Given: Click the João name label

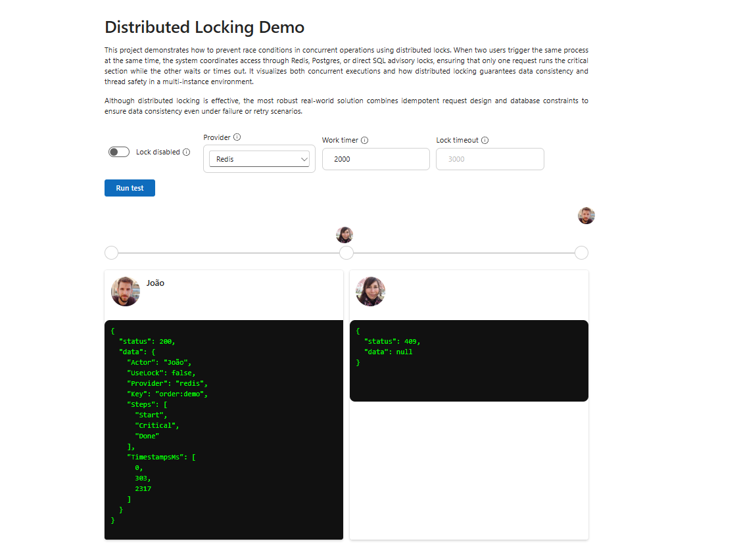Looking at the screenshot, I should pos(155,283).
